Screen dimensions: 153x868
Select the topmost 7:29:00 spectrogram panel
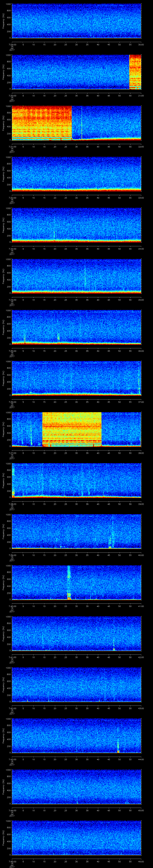(x=76, y=21)
